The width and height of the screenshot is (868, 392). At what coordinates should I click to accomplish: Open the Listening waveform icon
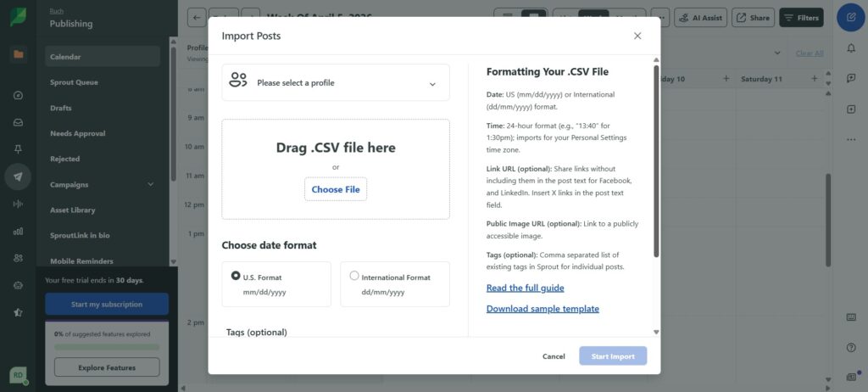(x=19, y=204)
